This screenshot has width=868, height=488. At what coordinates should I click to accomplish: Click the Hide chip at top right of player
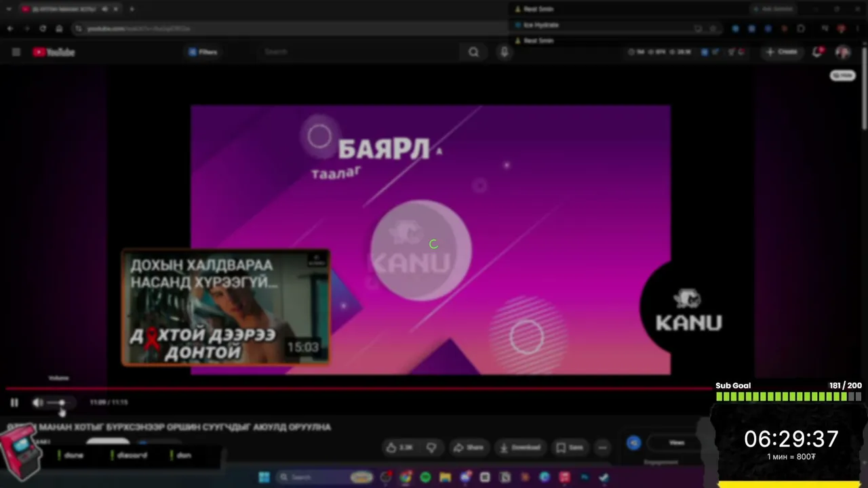tap(843, 75)
